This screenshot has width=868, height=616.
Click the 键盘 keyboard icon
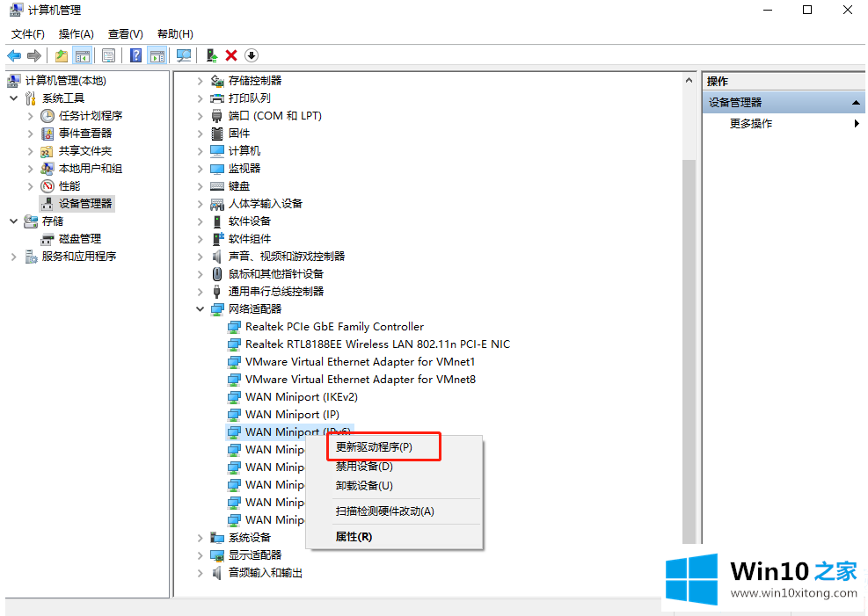click(217, 186)
